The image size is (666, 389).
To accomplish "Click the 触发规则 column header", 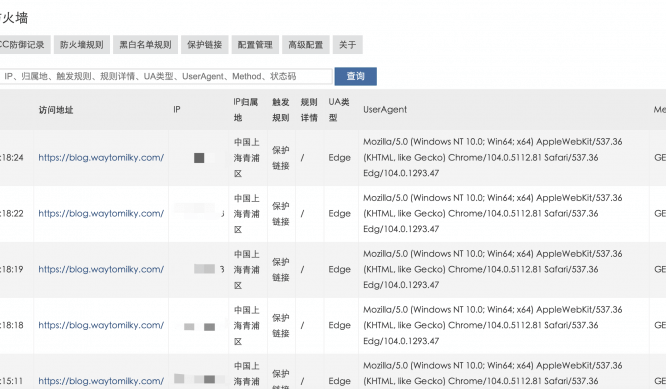I will 281,110.
